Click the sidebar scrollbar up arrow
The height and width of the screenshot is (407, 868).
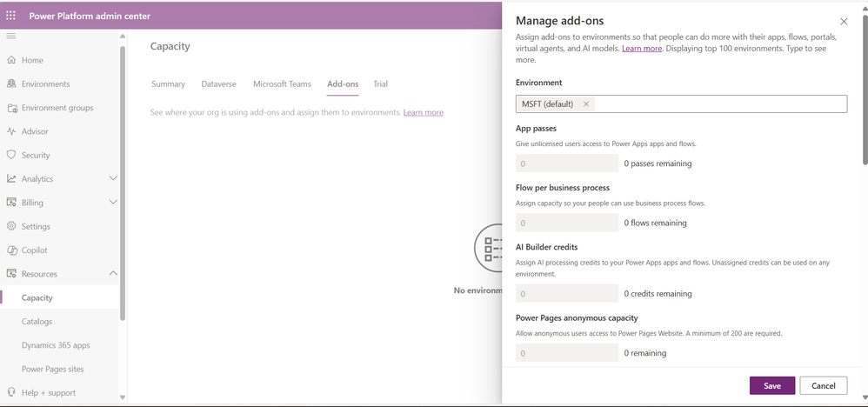pos(123,36)
